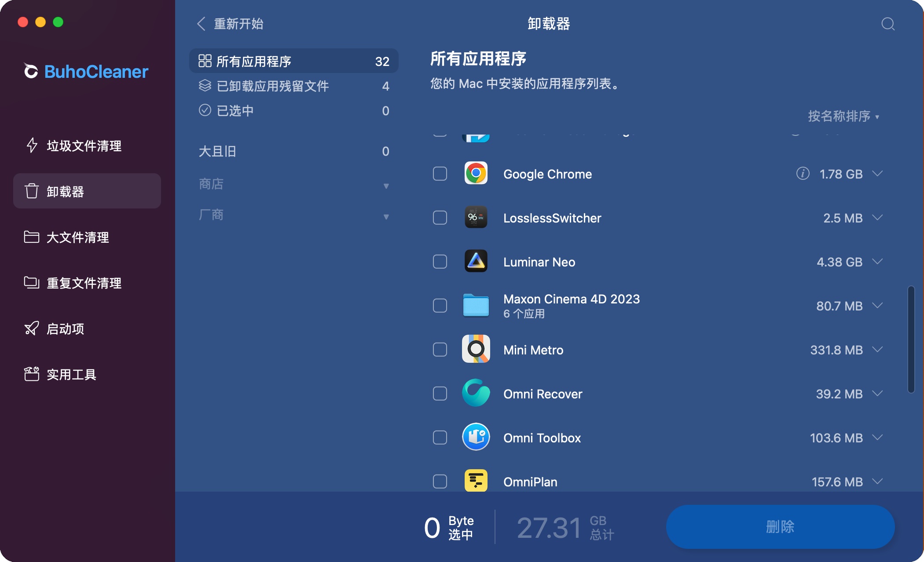Viewport: 924px width, 562px height.
Task: Expand Maxon Cinema 4D 2023 app group
Action: [x=877, y=306]
